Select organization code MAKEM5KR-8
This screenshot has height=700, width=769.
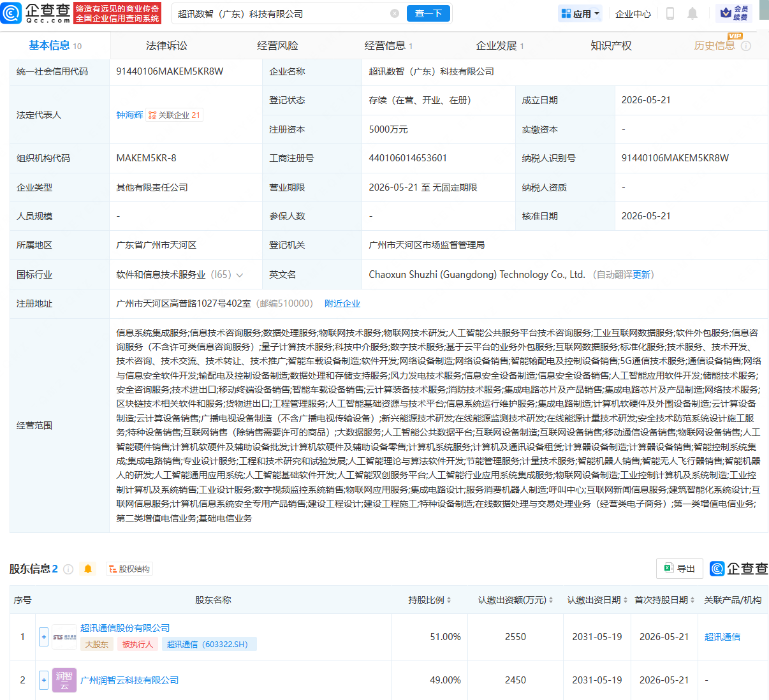146,158
